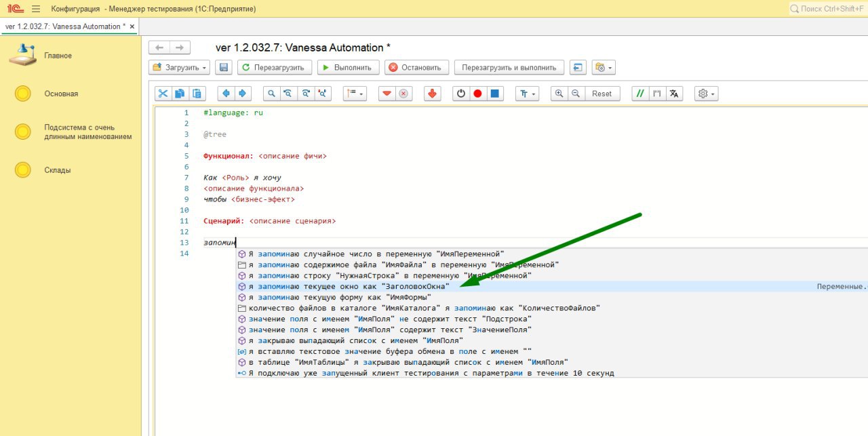Click the green double-slash comment icon
The image size is (868, 436).
639,94
